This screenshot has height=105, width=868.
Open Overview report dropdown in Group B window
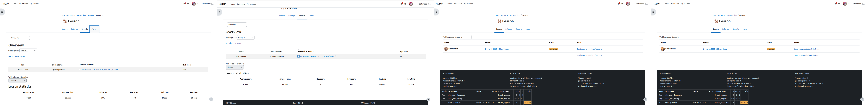click(x=237, y=25)
